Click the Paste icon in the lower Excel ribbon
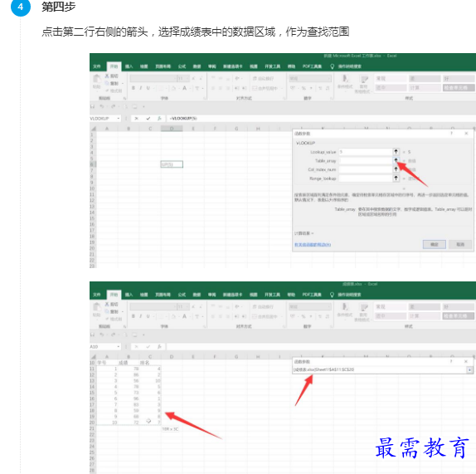This screenshot has height=474, width=476. (x=96, y=307)
